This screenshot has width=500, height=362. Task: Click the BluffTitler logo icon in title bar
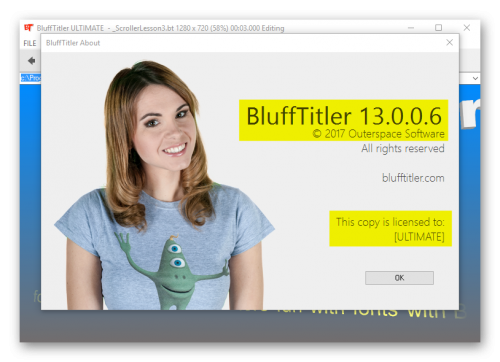point(29,28)
